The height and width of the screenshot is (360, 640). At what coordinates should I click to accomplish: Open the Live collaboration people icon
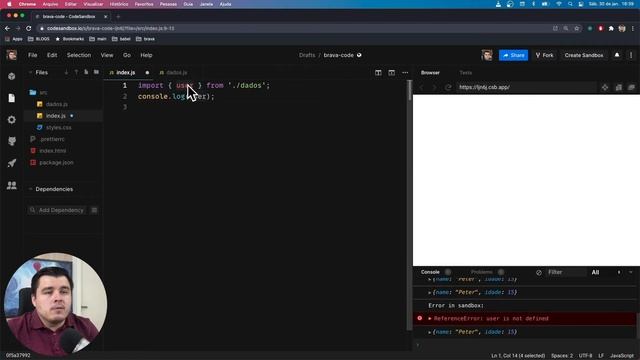tap(11, 185)
